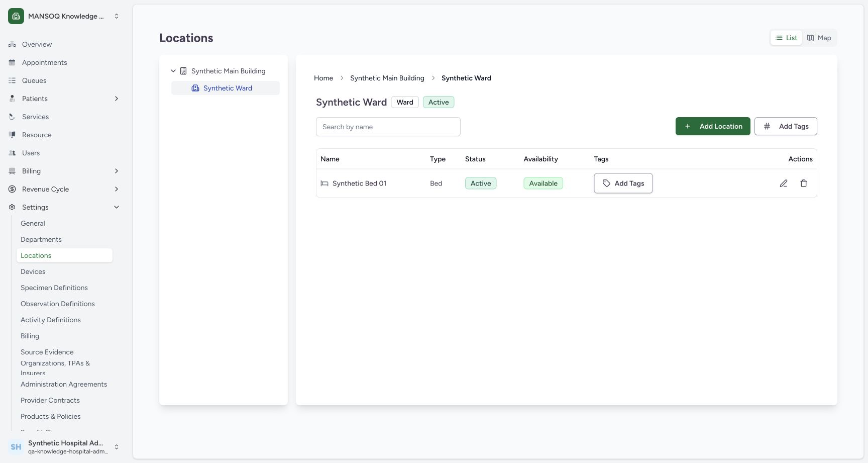Switch to Map view
Screen dimensions: 868x463
(x=819, y=38)
